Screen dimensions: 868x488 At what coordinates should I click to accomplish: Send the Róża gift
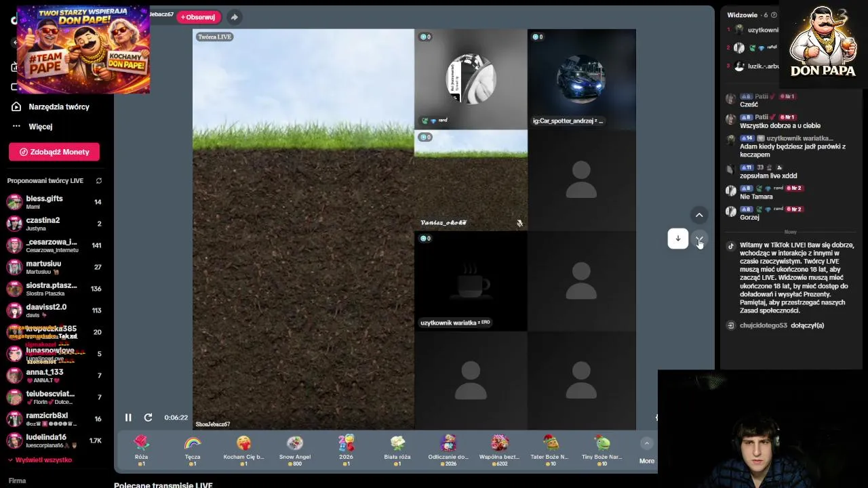[x=141, y=451]
